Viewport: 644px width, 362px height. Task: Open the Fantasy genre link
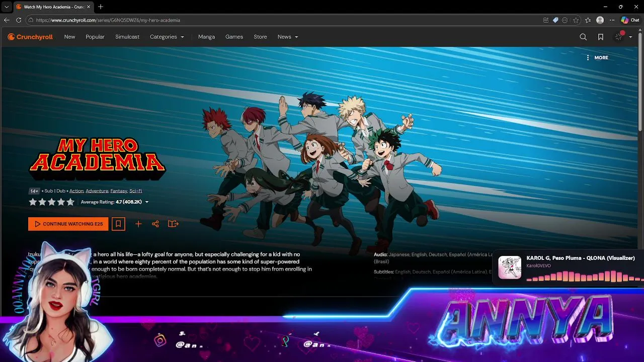coord(119,191)
